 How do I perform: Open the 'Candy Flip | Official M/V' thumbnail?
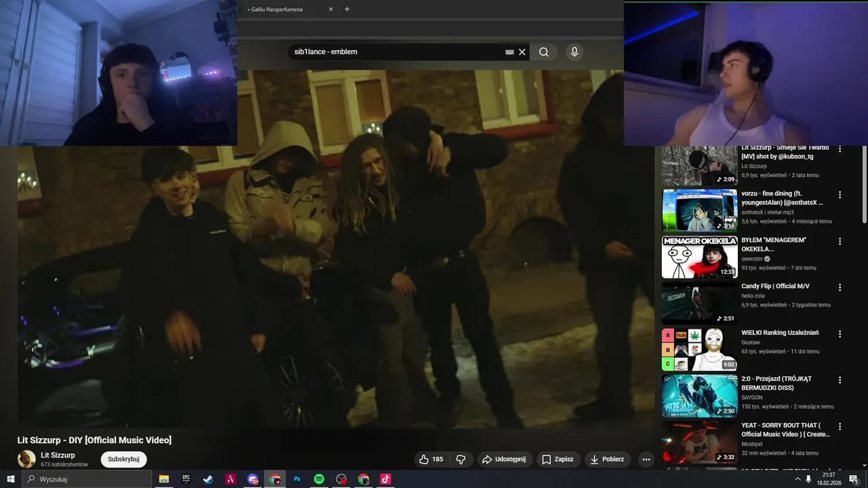pyautogui.click(x=699, y=303)
